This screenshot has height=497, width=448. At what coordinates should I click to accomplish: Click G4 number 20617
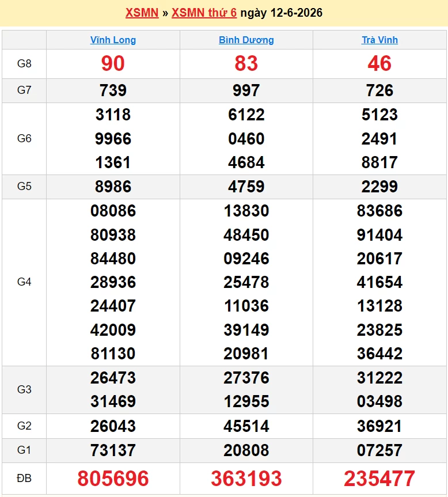coord(379,259)
